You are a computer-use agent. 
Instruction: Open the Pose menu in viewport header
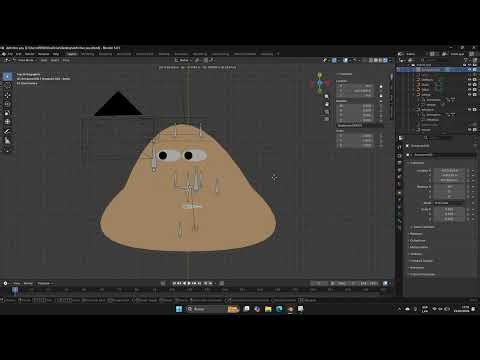pyautogui.click(x=66, y=60)
